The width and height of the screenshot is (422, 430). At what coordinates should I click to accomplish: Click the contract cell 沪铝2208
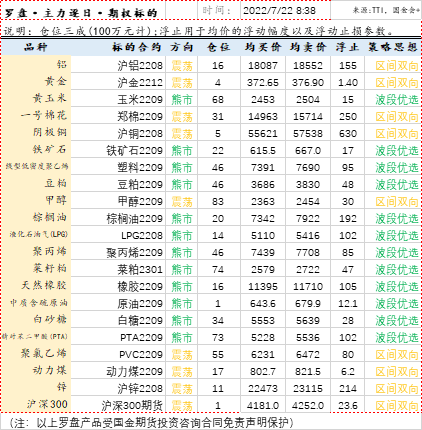(140, 66)
